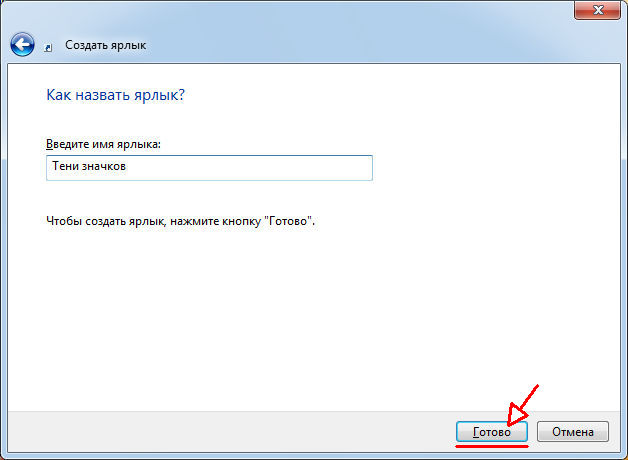Click the label Введите имя ярлыка:
The height and width of the screenshot is (460, 628).
(x=103, y=144)
